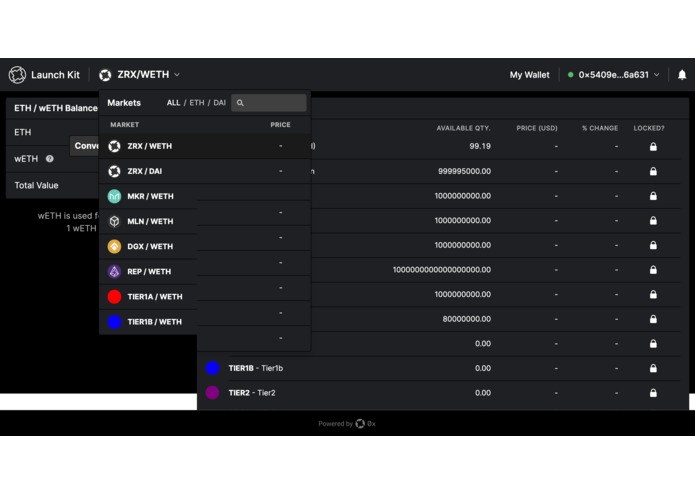Toggle lock on the 10000000000000000000.00 row
This screenshot has width=695, height=494.
point(653,270)
